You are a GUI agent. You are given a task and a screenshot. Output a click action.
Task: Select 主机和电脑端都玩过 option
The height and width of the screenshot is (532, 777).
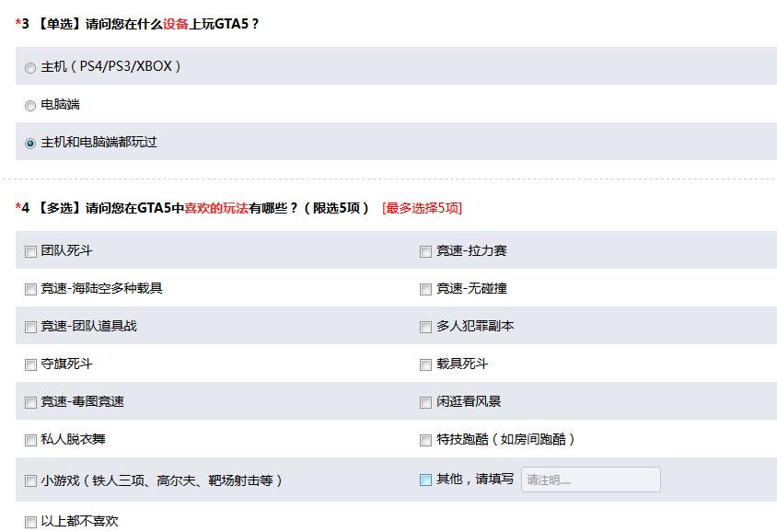[30, 144]
